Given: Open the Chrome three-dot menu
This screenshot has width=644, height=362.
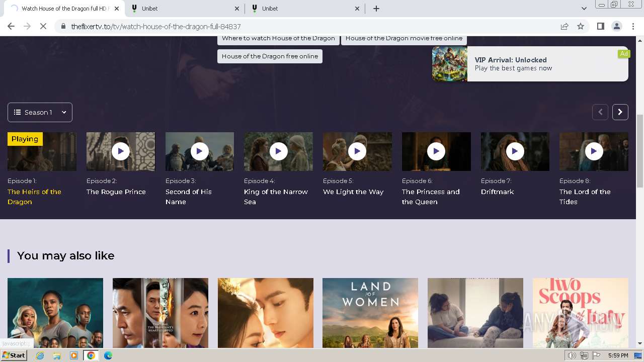Looking at the screenshot, I should coord(632,27).
